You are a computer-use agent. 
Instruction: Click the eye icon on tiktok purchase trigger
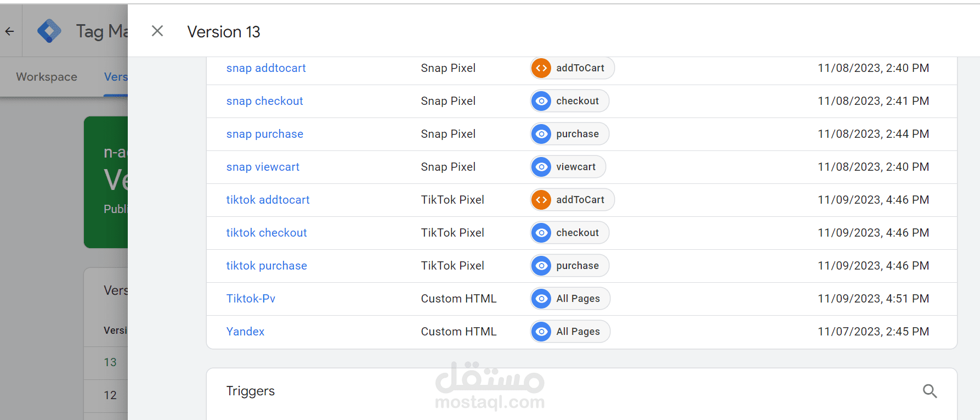coord(541,266)
